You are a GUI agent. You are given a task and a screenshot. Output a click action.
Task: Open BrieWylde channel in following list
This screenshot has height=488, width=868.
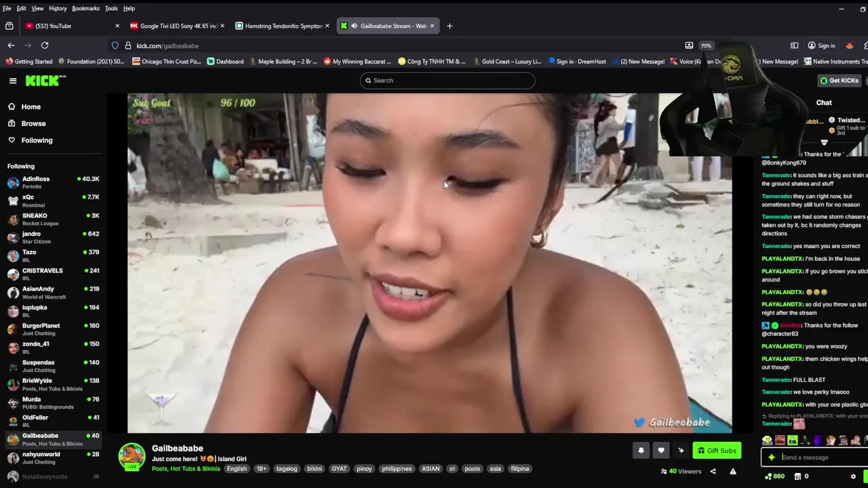(53, 384)
